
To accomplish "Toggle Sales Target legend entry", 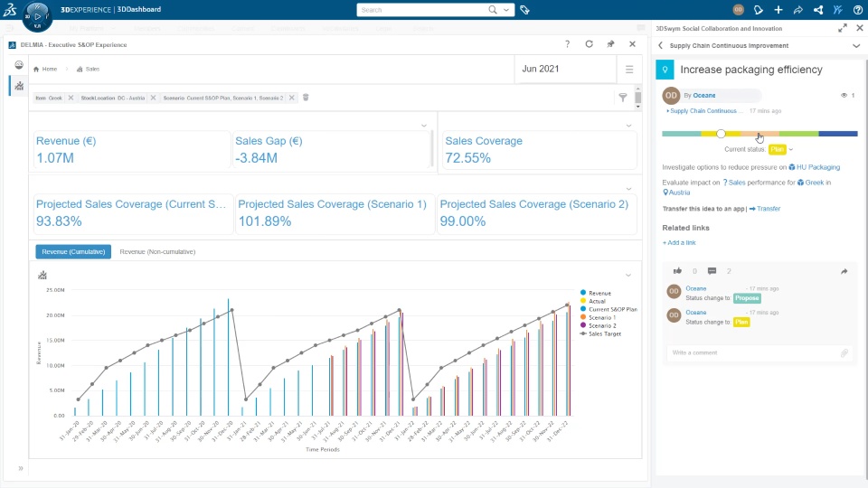I will (x=600, y=333).
